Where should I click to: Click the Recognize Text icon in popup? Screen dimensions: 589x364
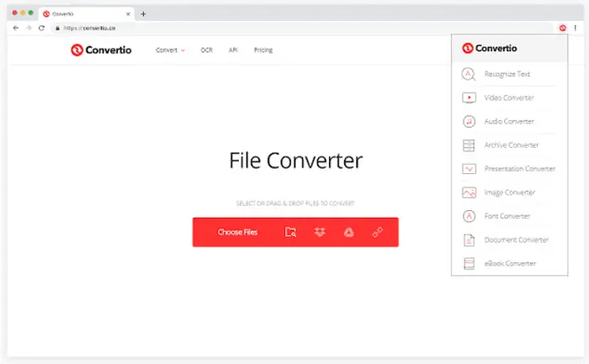click(x=469, y=74)
